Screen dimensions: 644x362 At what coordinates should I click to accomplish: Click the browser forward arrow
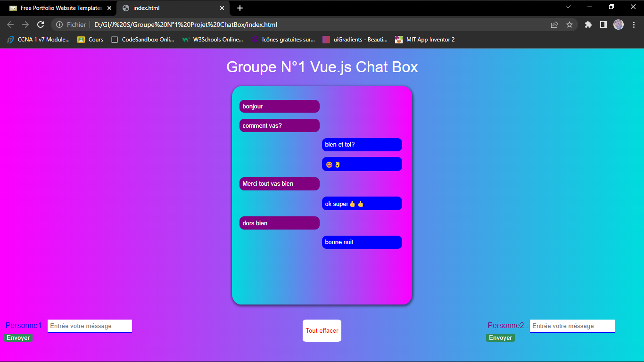tap(25, 25)
